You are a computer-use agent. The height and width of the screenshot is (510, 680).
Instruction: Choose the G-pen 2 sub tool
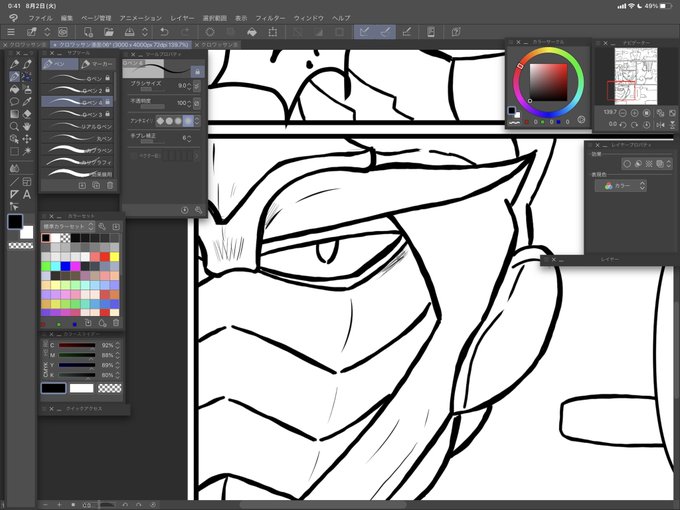[77, 90]
